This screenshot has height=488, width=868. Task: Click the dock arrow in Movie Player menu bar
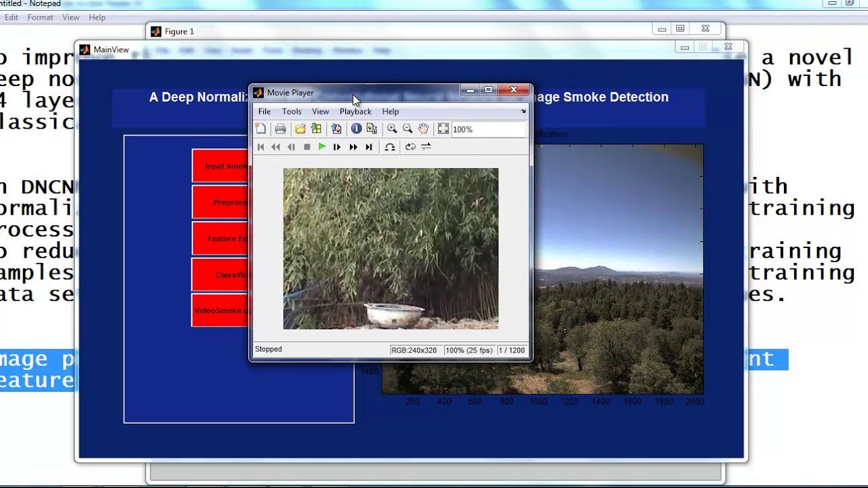(x=523, y=111)
